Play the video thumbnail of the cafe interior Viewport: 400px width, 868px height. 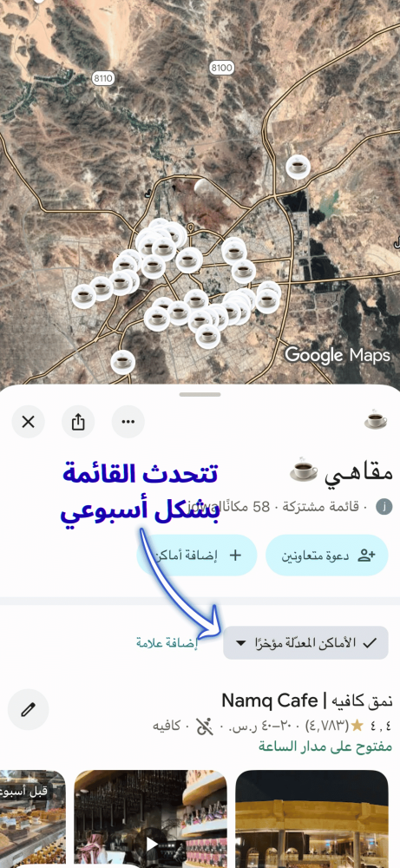click(150, 819)
